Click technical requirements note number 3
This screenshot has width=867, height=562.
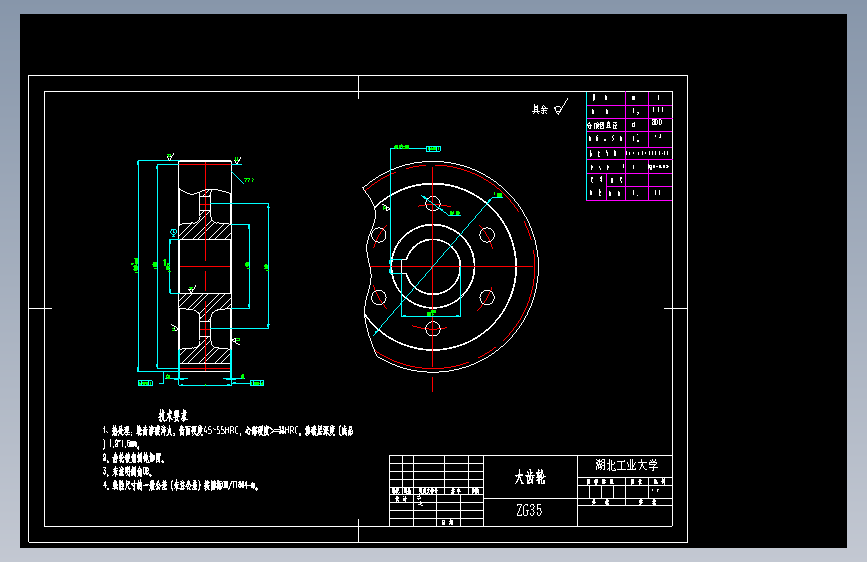[x=127, y=472]
